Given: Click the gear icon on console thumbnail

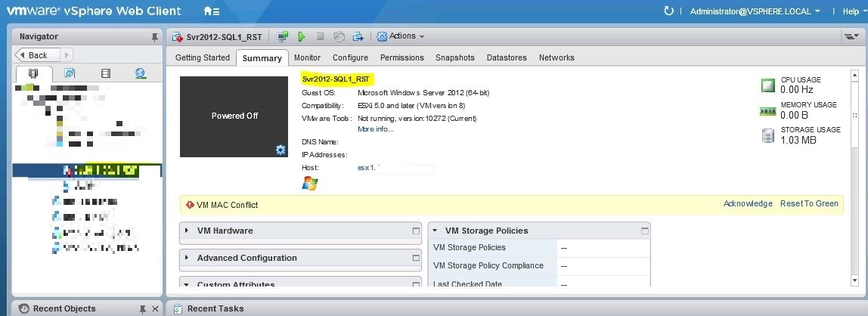Looking at the screenshot, I should point(281,150).
